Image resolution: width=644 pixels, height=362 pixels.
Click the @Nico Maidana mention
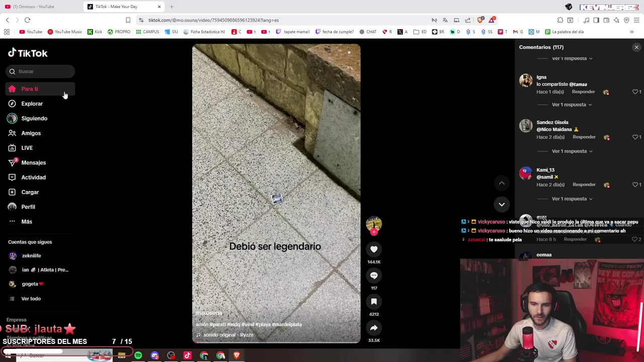click(x=554, y=130)
